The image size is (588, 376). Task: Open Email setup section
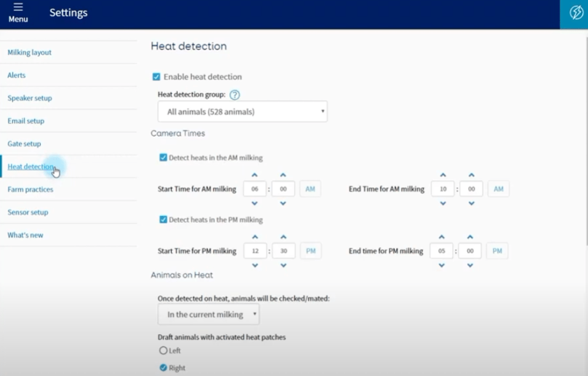coord(26,121)
